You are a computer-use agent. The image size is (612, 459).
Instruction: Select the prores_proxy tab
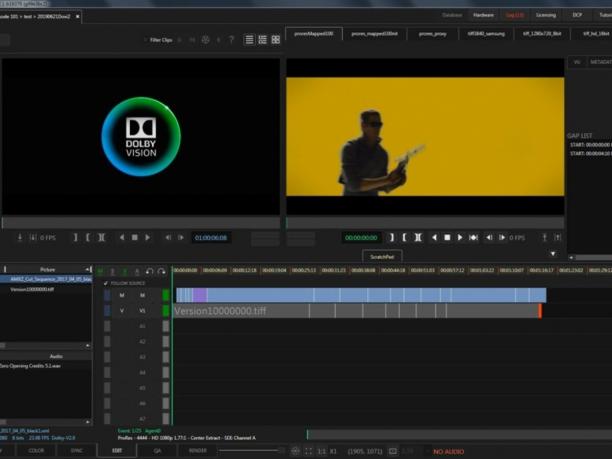coord(432,34)
